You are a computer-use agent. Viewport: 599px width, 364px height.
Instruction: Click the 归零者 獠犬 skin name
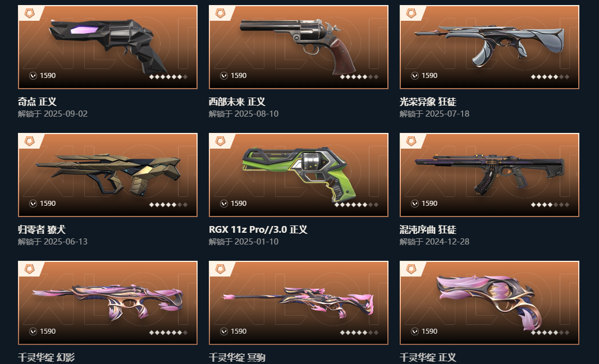tap(42, 230)
